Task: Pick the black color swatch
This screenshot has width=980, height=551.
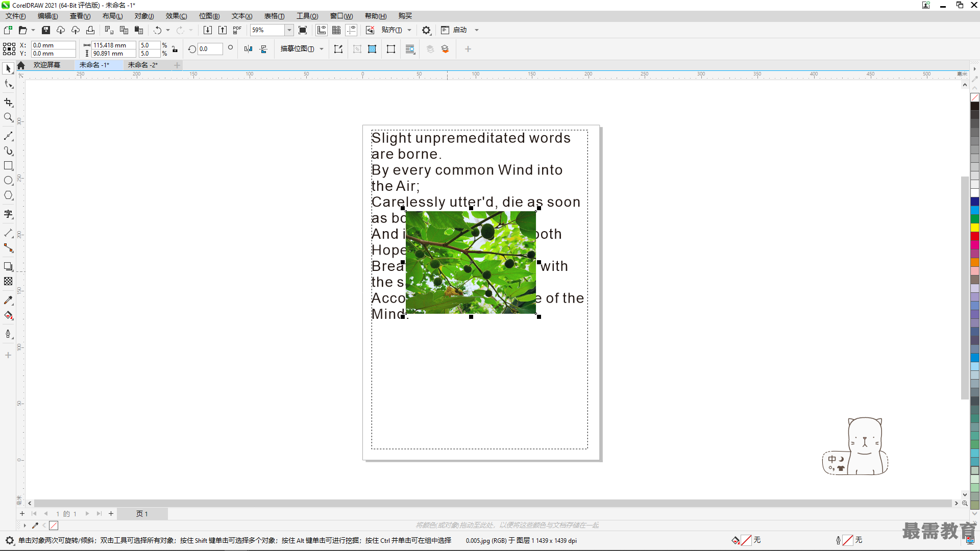Action: point(975,106)
